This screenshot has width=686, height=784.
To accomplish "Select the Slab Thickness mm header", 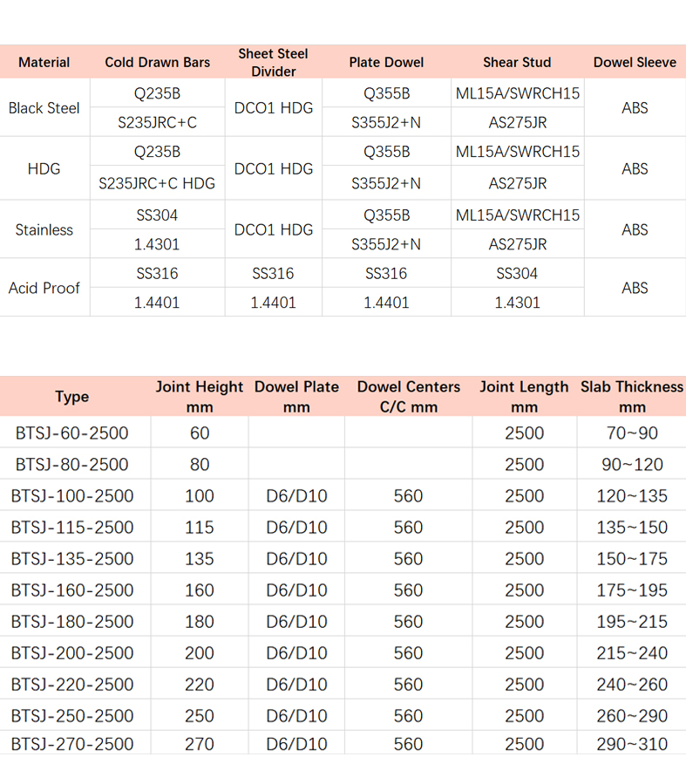I will point(632,397).
